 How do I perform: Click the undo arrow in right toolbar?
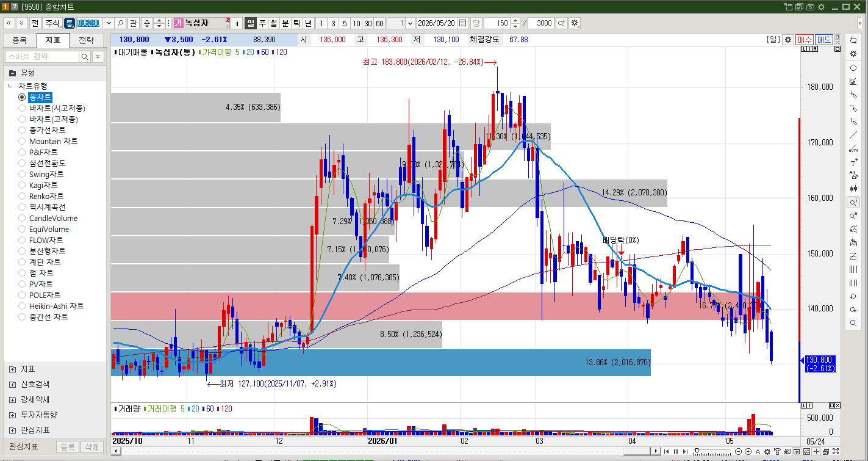853,296
